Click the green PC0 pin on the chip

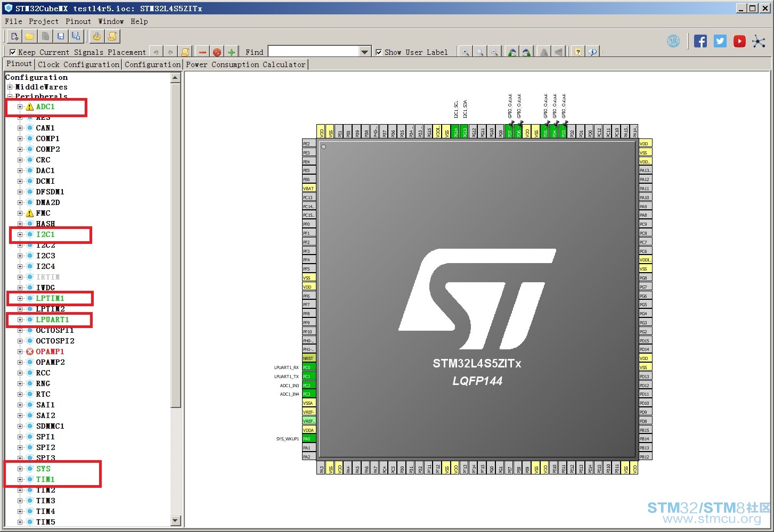(x=309, y=367)
